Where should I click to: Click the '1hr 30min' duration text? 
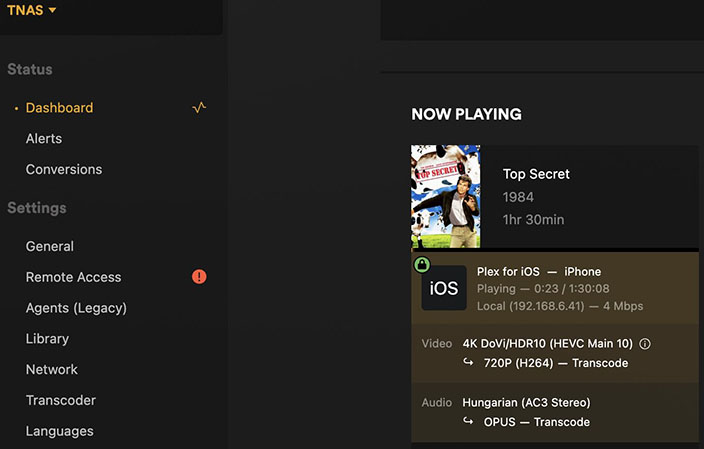click(x=533, y=220)
